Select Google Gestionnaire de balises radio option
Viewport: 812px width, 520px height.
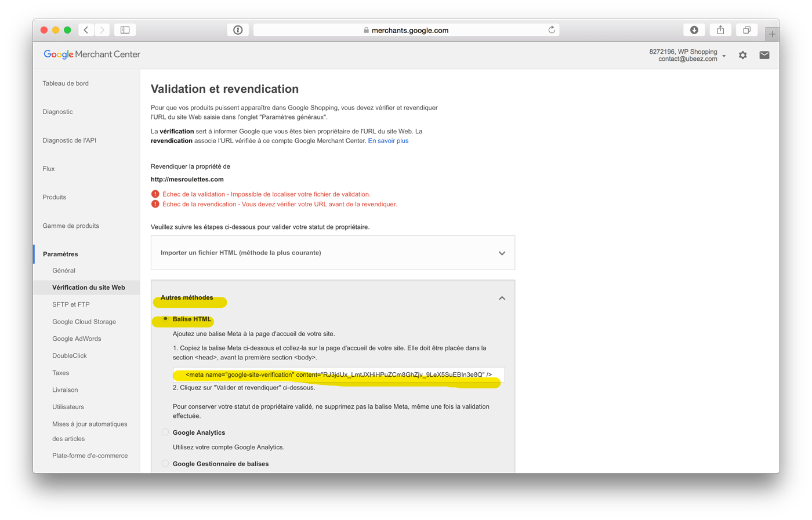coord(165,464)
